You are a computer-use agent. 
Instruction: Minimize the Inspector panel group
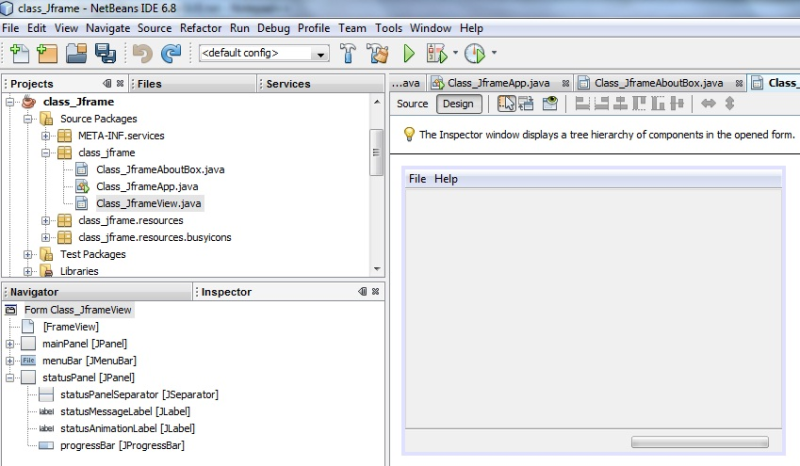(362, 291)
